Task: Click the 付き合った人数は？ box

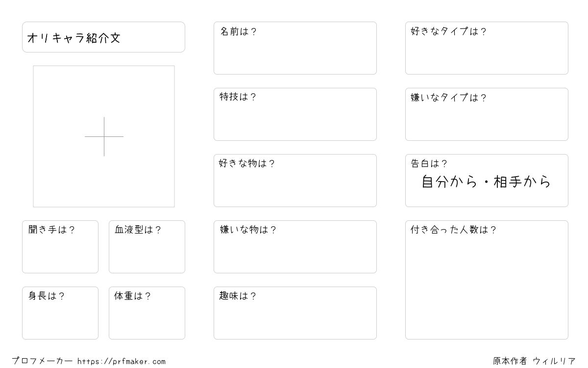Action: [x=487, y=280]
